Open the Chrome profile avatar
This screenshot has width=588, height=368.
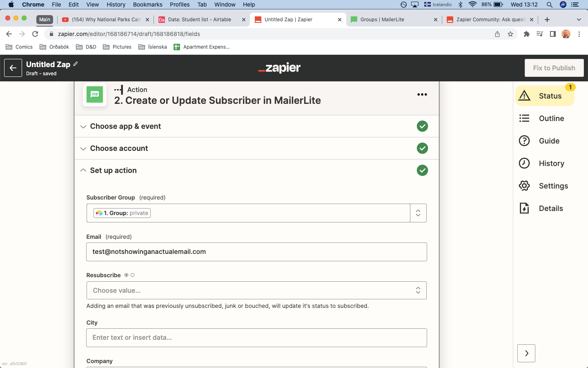coord(566,34)
